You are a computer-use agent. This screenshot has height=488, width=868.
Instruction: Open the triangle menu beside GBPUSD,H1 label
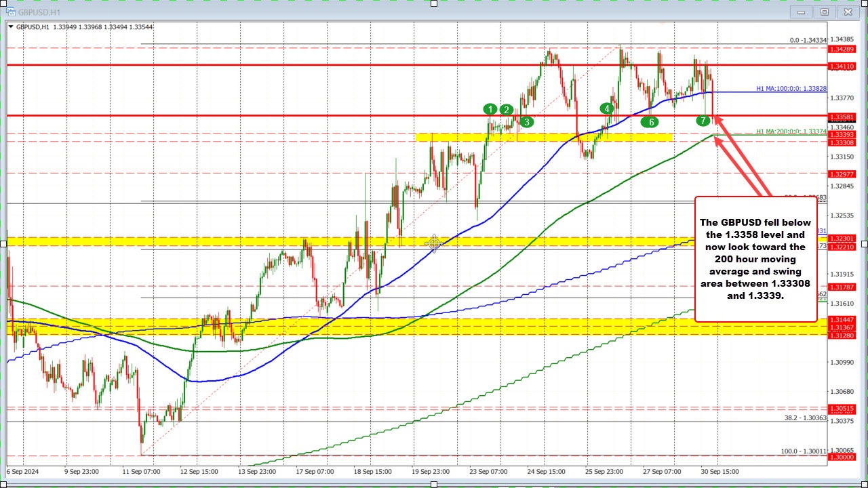(x=10, y=28)
